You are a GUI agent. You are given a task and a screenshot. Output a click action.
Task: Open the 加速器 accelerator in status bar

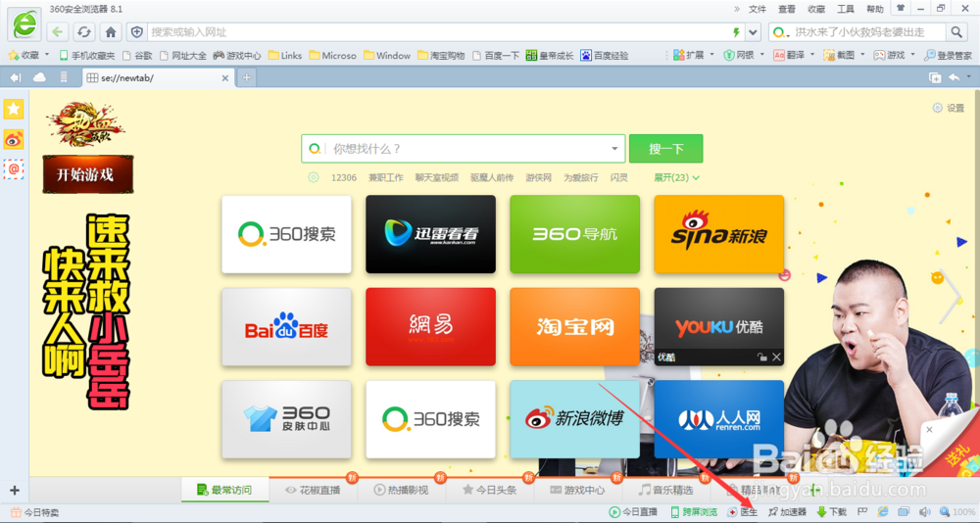(788, 512)
